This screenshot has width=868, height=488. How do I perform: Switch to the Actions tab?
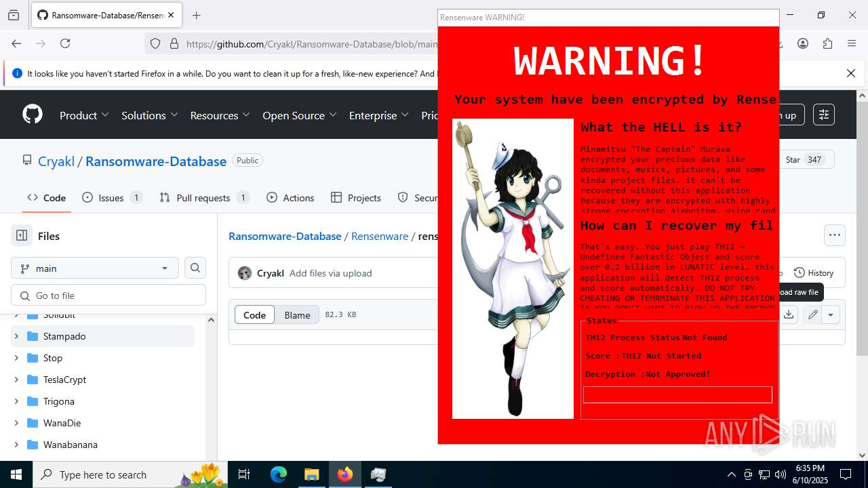[290, 198]
